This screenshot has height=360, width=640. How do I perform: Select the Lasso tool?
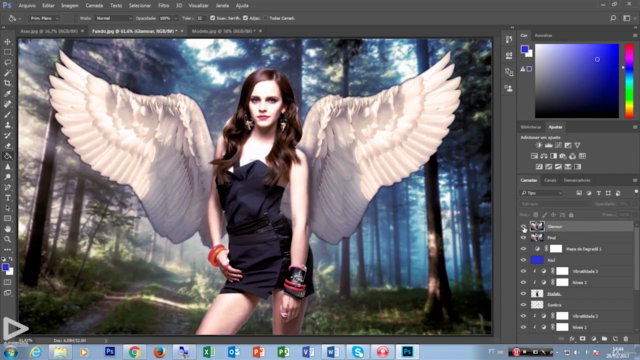(x=8, y=62)
